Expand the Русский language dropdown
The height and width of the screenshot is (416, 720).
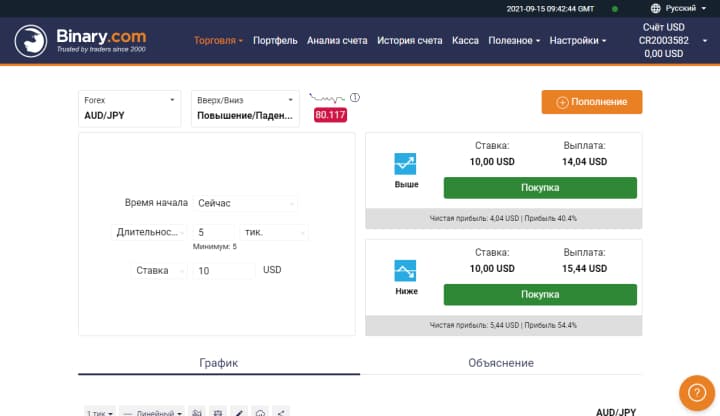pos(685,8)
